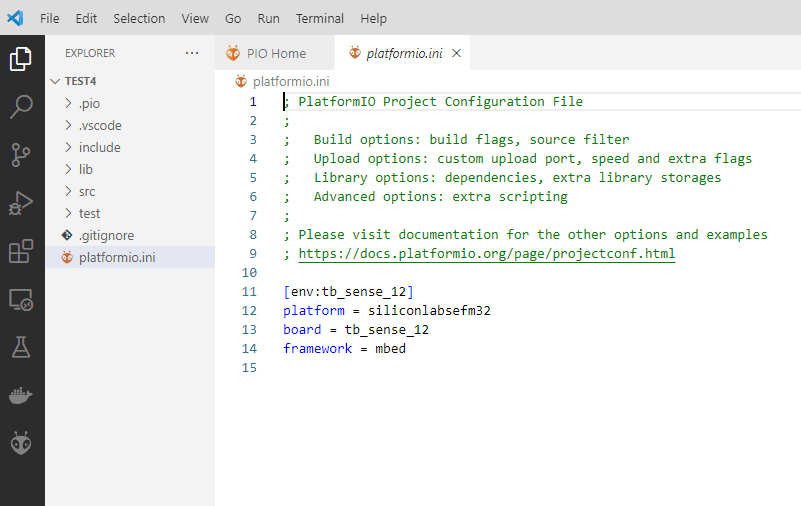Click the VS Code logo icon
801x506 pixels.
[15, 18]
